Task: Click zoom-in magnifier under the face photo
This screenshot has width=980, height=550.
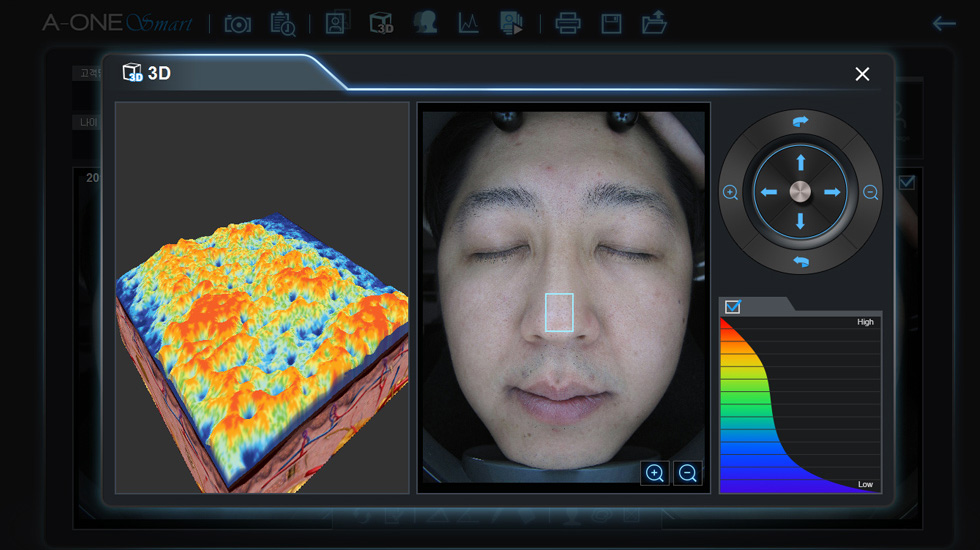Action: click(655, 473)
